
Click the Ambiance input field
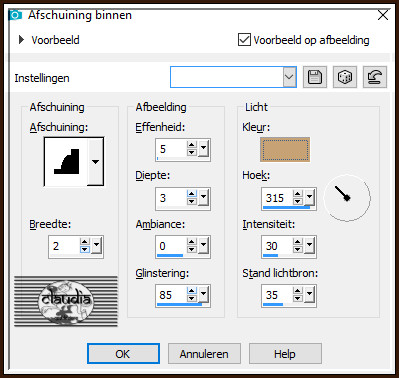[x=171, y=246]
